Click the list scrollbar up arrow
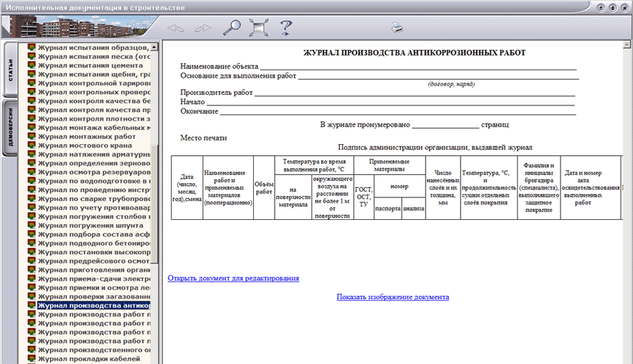The image size is (633, 364). click(x=154, y=47)
